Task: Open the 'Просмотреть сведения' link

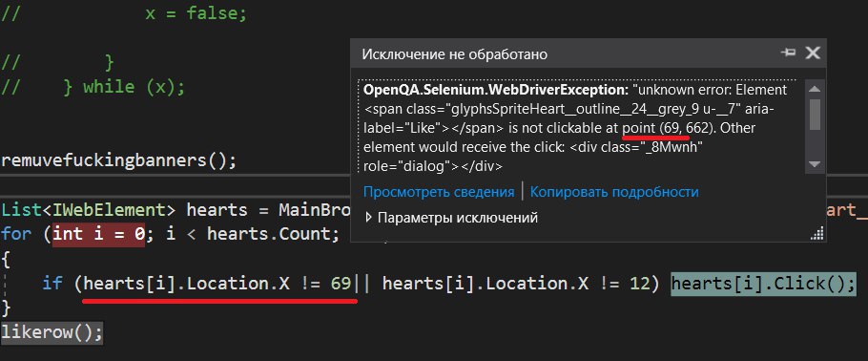Action: pyautogui.click(x=439, y=192)
